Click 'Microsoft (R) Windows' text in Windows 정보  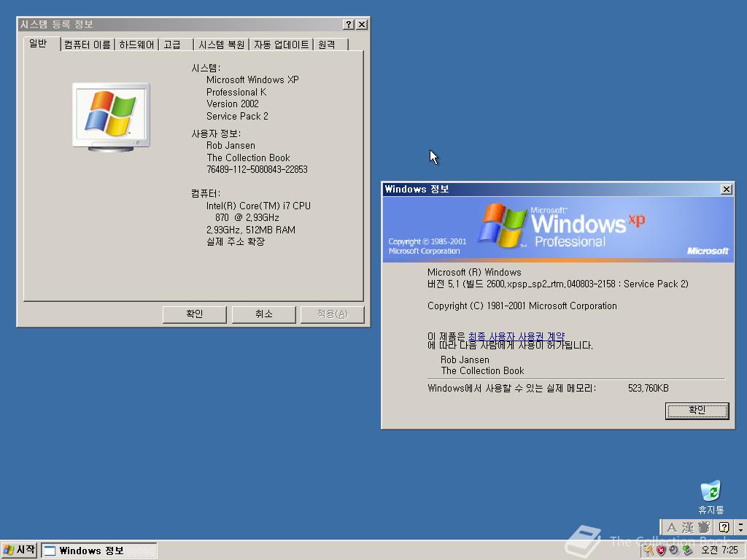tap(474, 273)
